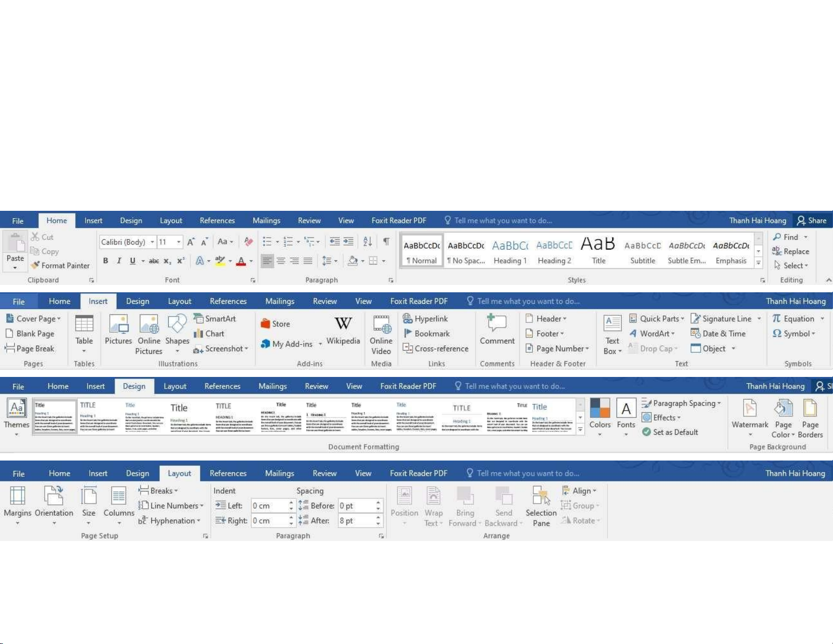The width and height of the screenshot is (833, 644).
Task: Toggle Justify paragraph alignment
Action: pyautogui.click(x=308, y=261)
